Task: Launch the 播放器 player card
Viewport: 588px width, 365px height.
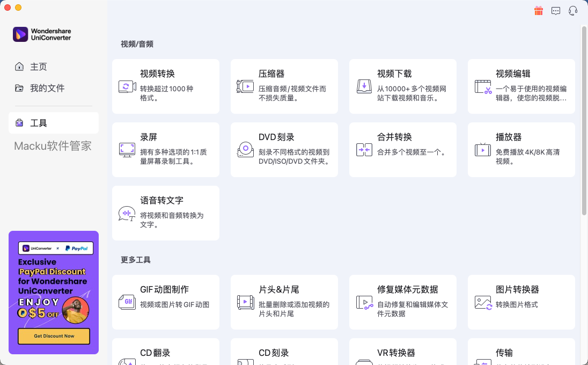Action: (x=521, y=150)
